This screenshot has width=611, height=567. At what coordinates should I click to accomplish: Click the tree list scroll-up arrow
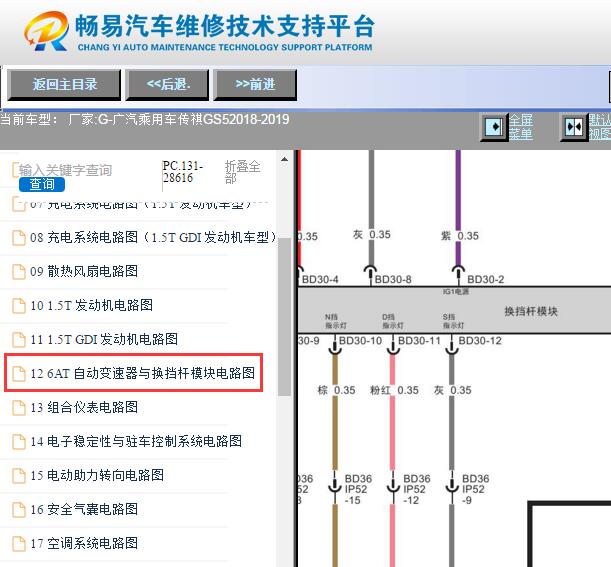coord(284,159)
